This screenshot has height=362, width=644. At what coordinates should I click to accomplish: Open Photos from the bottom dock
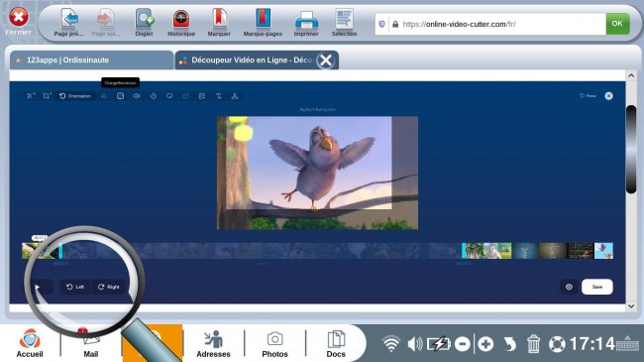(x=274, y=343)
